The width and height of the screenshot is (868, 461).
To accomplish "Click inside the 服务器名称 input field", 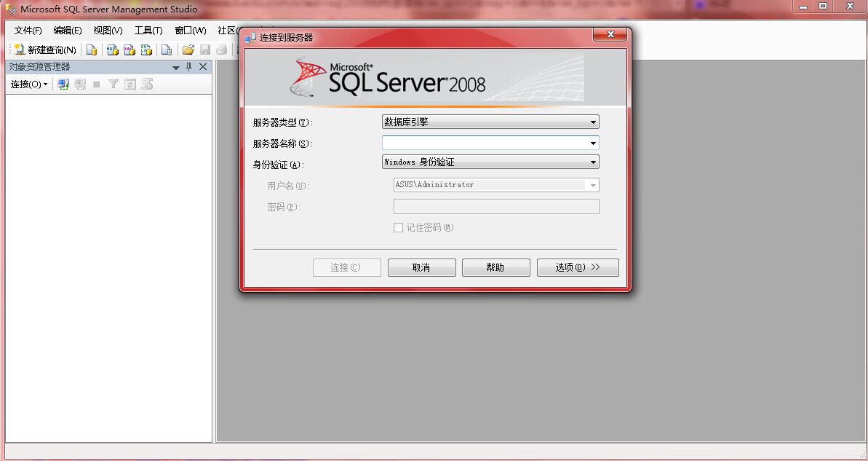I will point(480,143).
